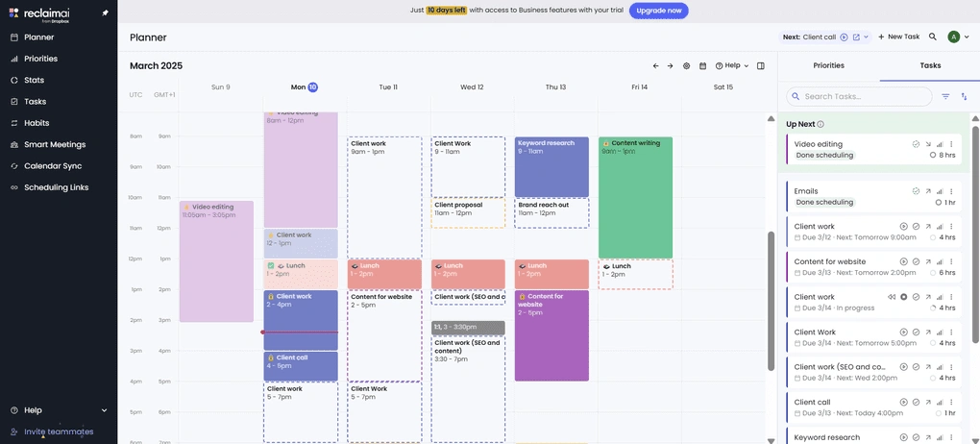The height and width of the screenshot is (444, 980).
Task: Pin the sidebar with the pin icon
Action: click(x=105, y=13)
